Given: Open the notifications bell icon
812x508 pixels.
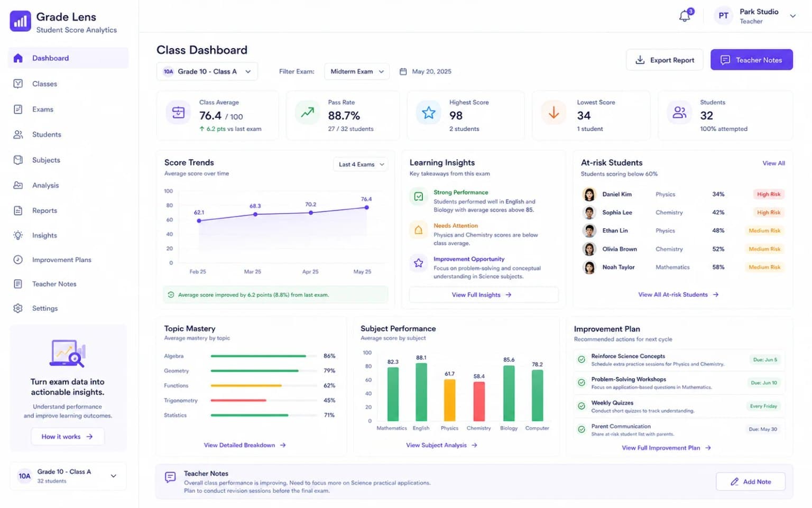Looking at the screenshot, I should (x=685, y=15).
